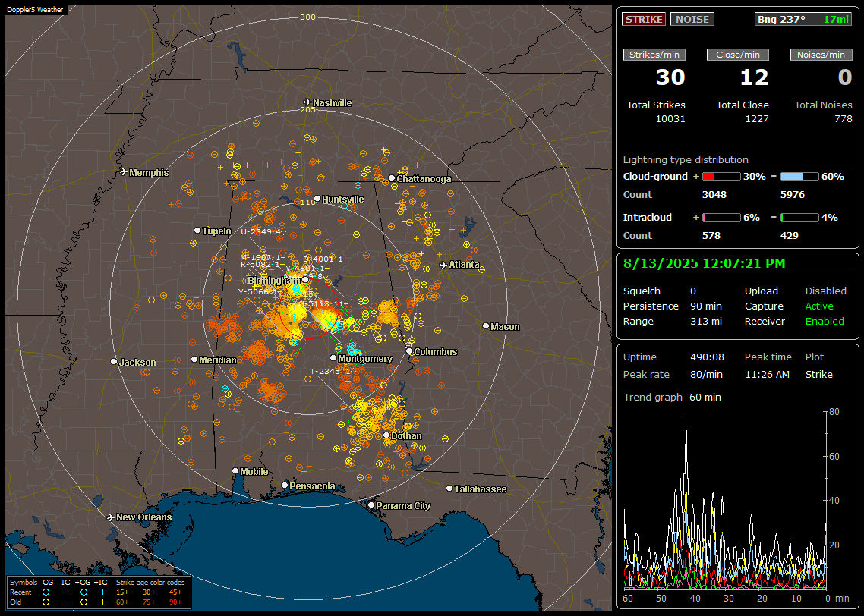
Task: Click the Noises/min label box
Action: (x=821, y=55)
